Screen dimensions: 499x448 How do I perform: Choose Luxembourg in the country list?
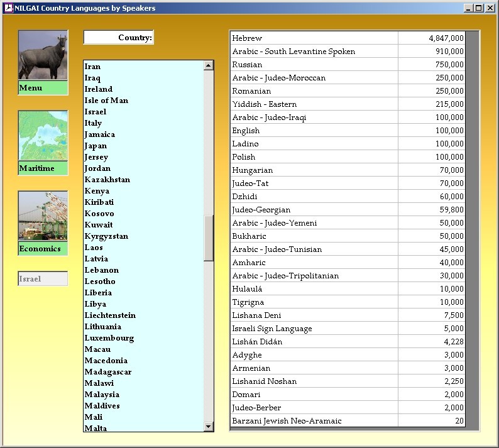click(109, 338)
